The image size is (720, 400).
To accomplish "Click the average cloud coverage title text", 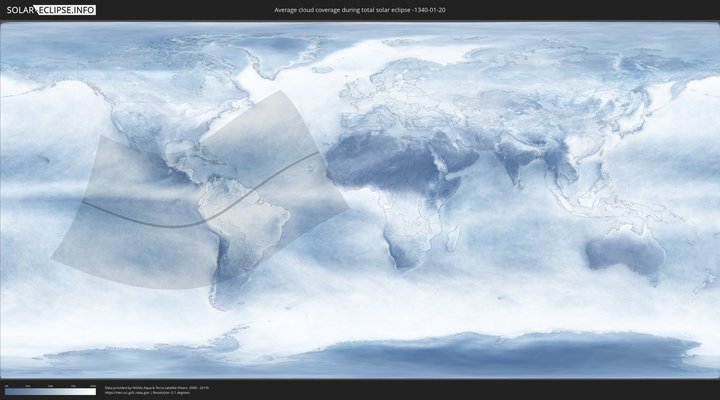I will [360, 10].
